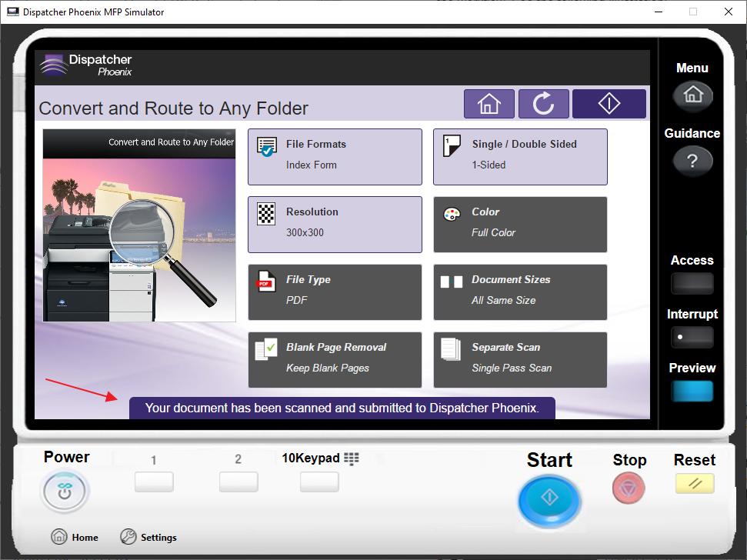Minimize the MFP Simulator window
The width and height of the screenshot is (747, 560).
point(659,12)
